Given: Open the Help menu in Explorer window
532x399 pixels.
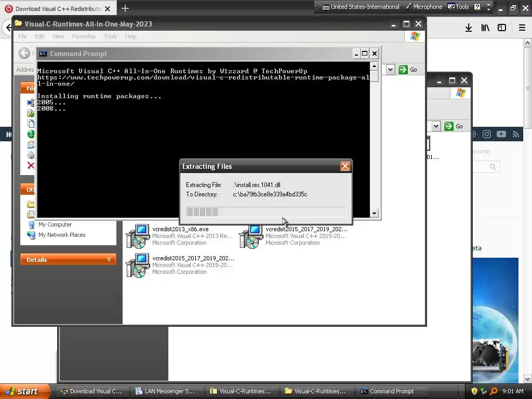Looking at the screenshot, I should click(130, 36).
